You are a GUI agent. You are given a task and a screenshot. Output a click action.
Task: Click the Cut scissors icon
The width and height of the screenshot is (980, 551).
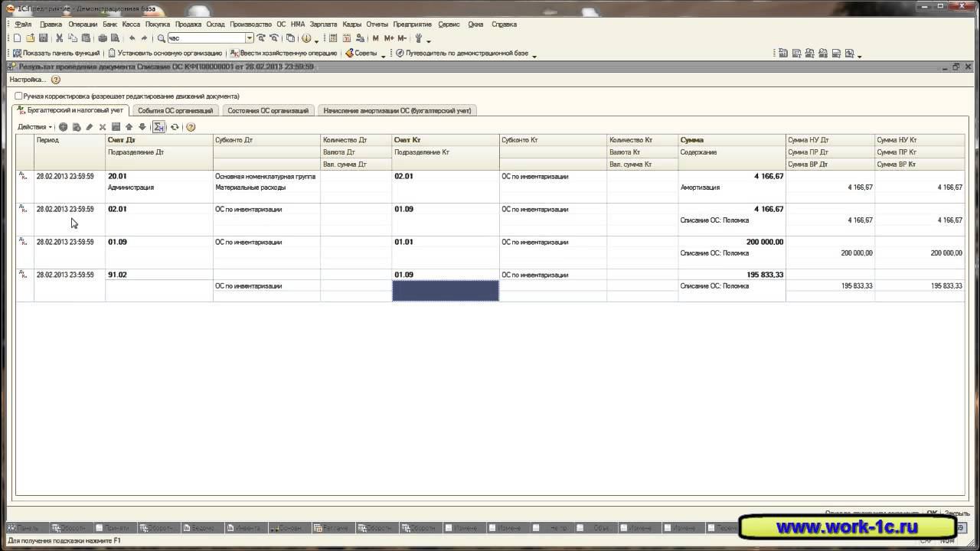[x=60, y=38]
